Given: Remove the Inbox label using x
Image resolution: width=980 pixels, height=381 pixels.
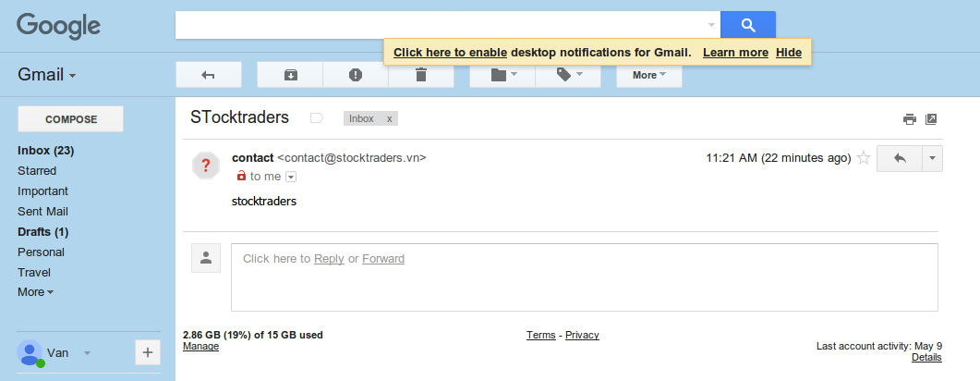Looking at the screenshot, I should click(x=390, y=118).
